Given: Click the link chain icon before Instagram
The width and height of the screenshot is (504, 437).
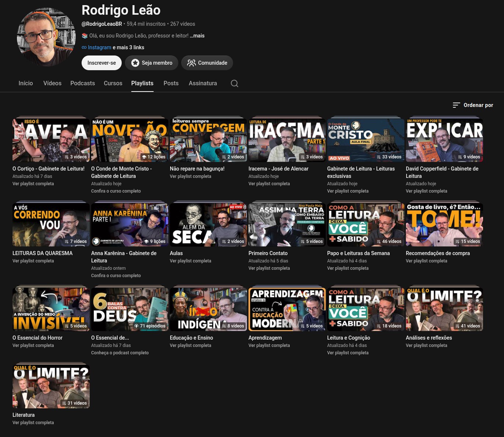Looking at the screenshot, I should tap(84, 47).
